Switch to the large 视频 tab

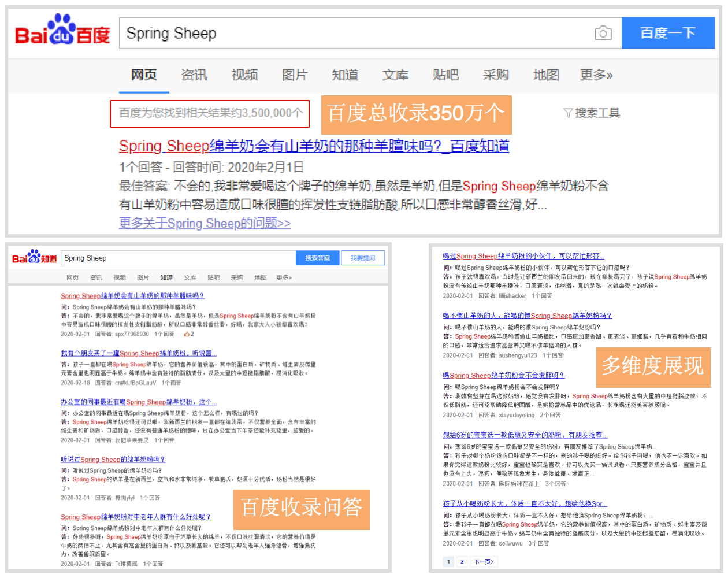tap(244, 75)
